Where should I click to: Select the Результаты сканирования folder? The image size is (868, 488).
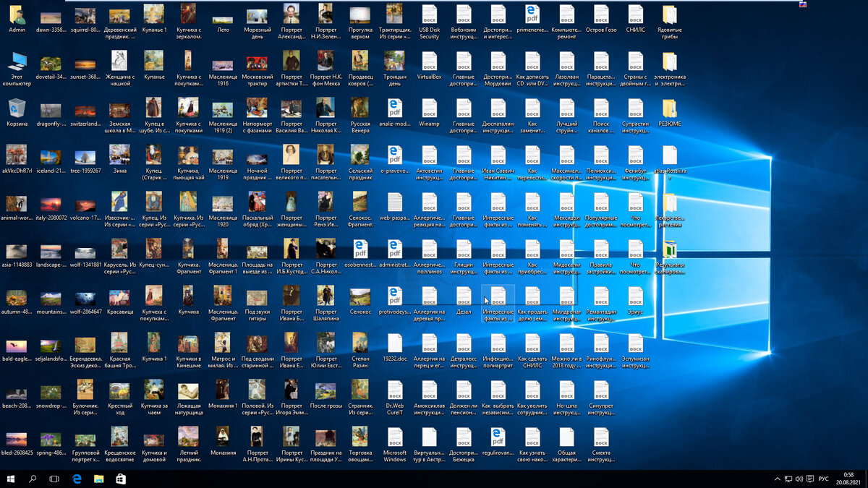(670, 249)
